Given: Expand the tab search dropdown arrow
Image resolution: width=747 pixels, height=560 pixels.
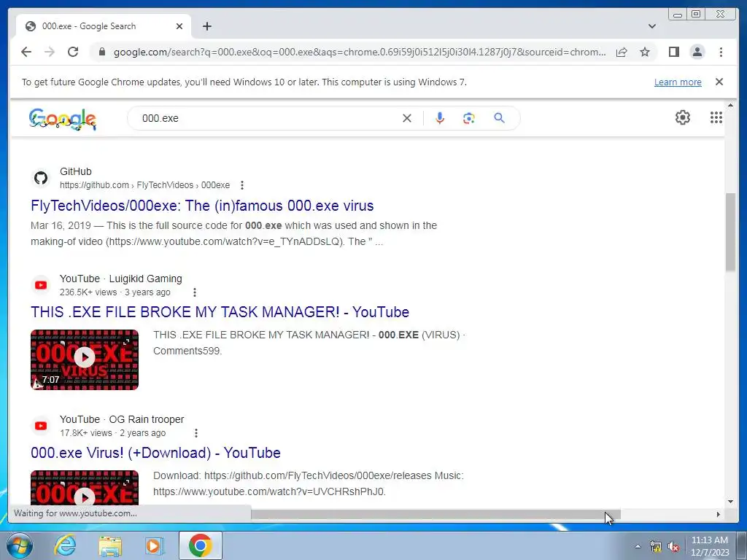Looking at the screenshot, I should pyautogui.click(x=652, y=26).
